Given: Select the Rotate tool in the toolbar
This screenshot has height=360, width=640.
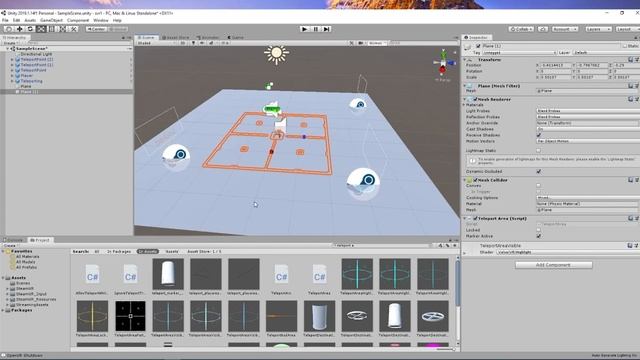Looking at the screenshot, I should (30, 29).
